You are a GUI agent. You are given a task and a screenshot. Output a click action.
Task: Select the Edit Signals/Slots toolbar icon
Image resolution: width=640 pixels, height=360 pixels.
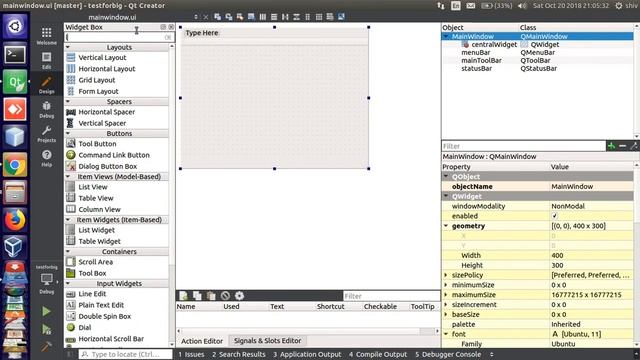229,17
